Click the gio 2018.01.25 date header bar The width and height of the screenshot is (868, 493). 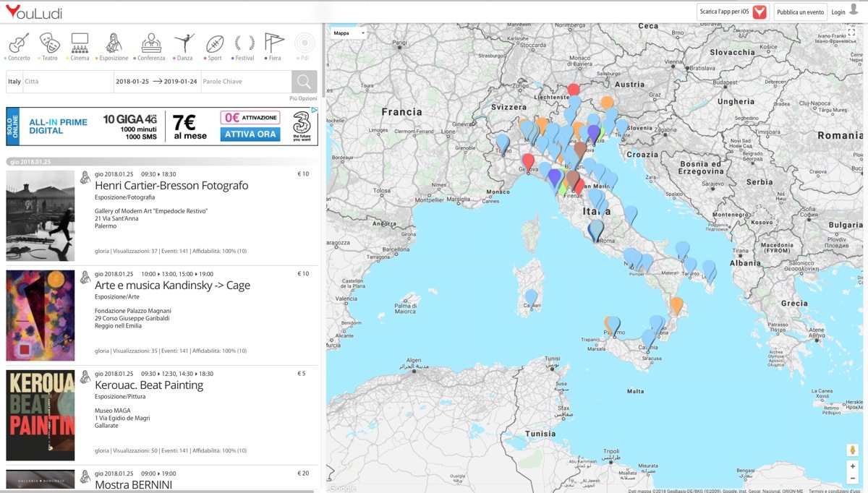point(163,161)
